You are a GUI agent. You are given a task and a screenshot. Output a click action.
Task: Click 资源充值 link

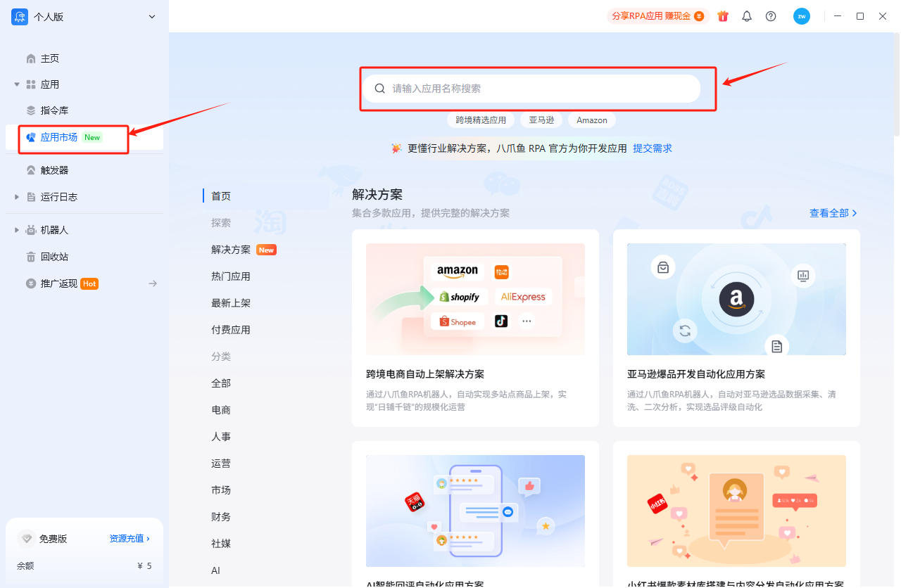click(130, 539)
